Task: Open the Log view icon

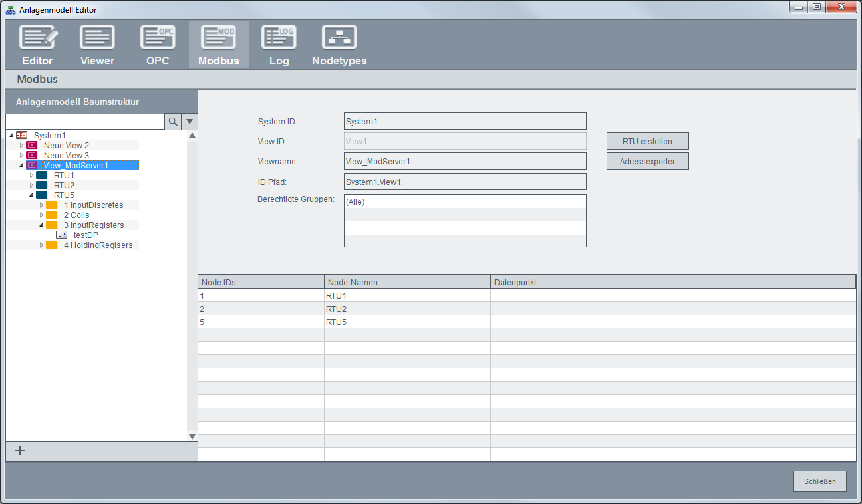Action: [x=279, y=39]
